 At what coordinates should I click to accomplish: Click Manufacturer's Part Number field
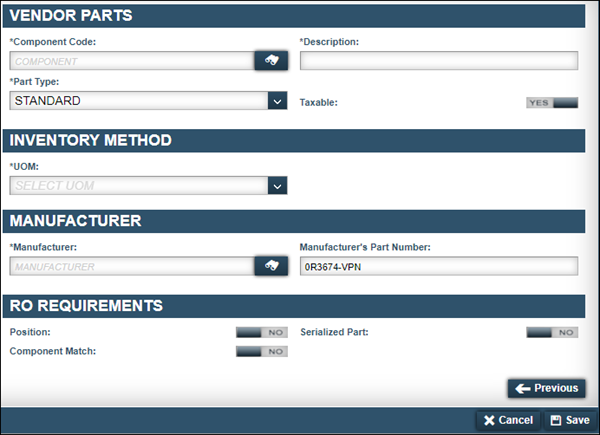point(438,266)
